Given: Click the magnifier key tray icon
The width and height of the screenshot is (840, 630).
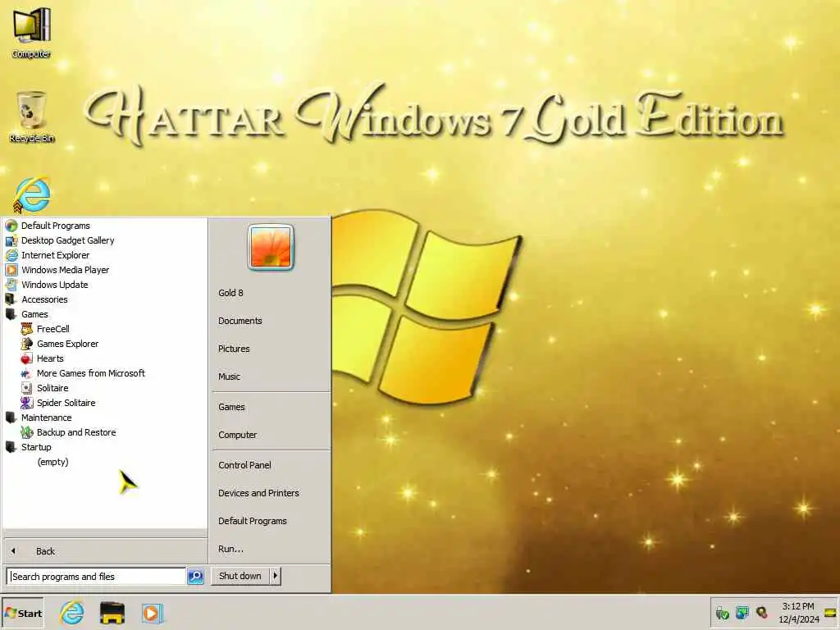Looking at the screenshot, I should pos(762,612).
